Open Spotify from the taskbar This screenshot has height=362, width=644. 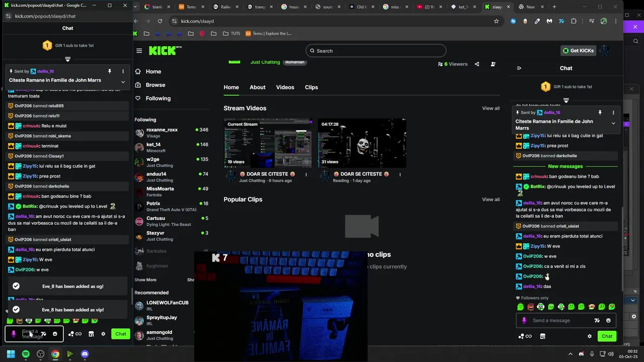coord(26,354)
